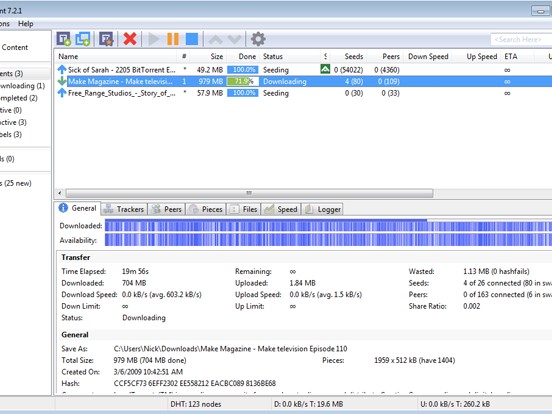Click the Save As path text

tap(230, 349)
